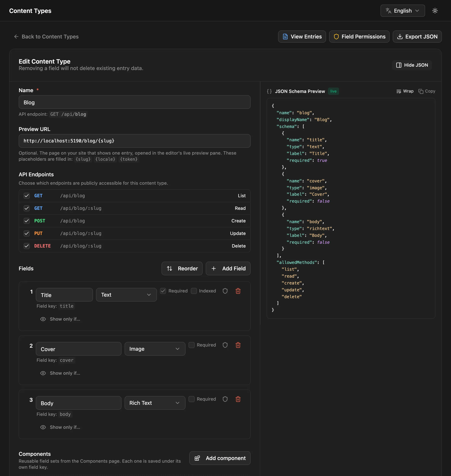Click the back arrow to Content Types
Viewport: 451px width, 476px height.
click(16, 37)
